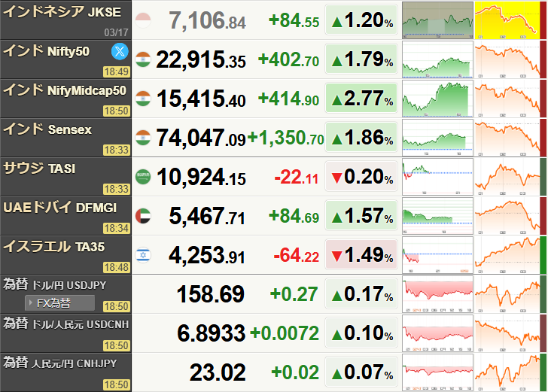Click the 18:49 timestamp on Nifty50
Screen dimensions: 548x392
[117, 72]
